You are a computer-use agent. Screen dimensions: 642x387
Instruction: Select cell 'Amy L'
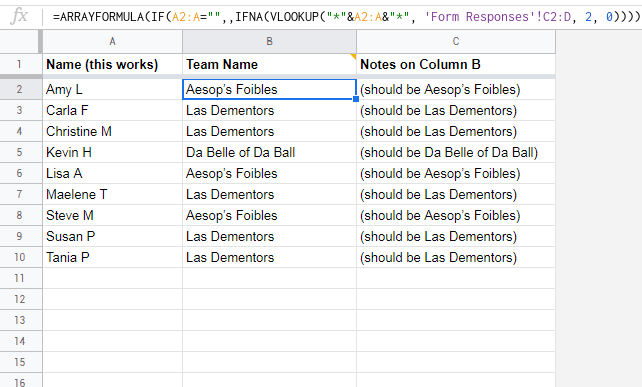[112, 89]
